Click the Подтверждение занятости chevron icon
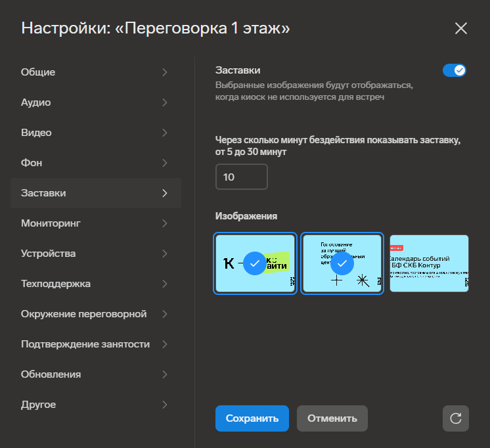This screenshot has height=448, width=490. (165, 344)
